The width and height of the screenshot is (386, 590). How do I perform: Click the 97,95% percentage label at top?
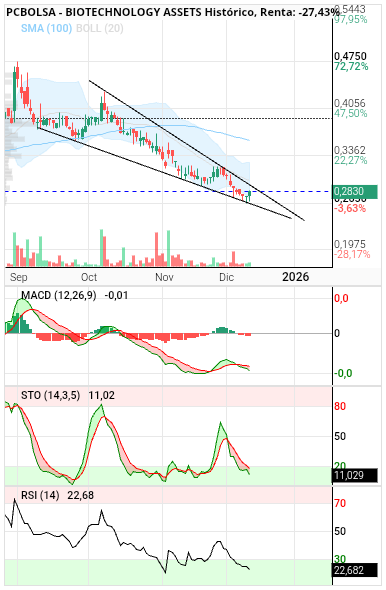pyautogui.click(x=351, y=19)
